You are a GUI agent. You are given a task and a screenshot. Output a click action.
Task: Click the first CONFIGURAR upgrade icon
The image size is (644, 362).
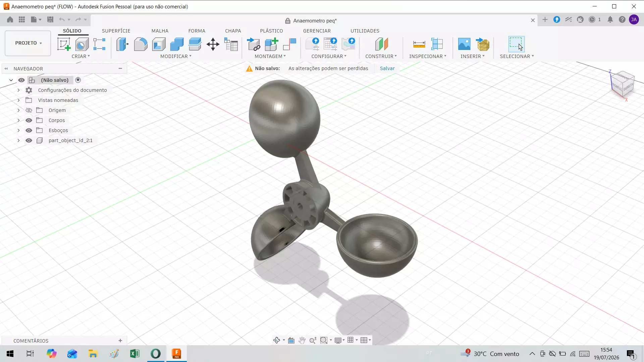313,44
